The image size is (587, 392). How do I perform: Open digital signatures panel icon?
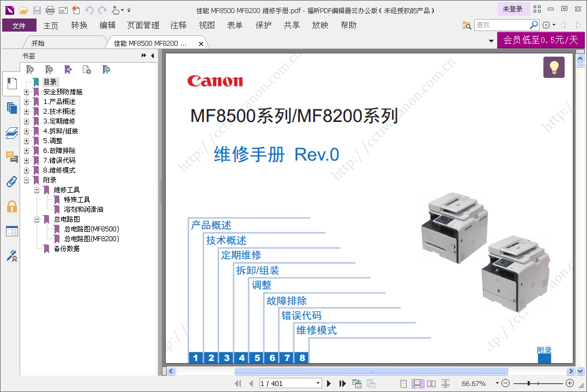pyautogui.click(x=12, y=256)
